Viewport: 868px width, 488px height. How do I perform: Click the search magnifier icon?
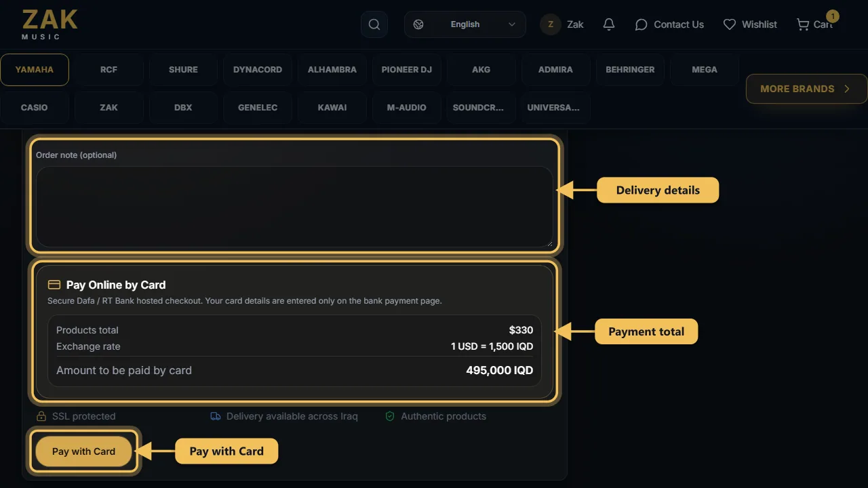374,24
